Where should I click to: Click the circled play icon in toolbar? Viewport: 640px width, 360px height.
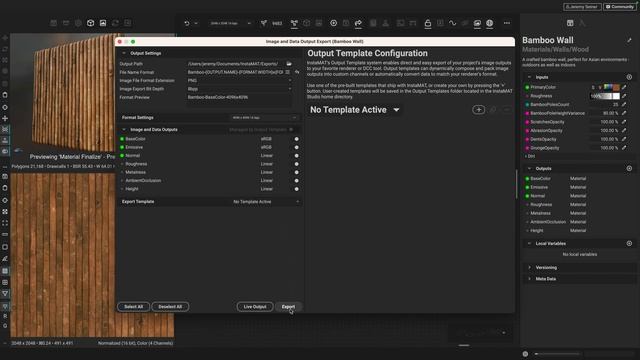[x=333, y=23]
